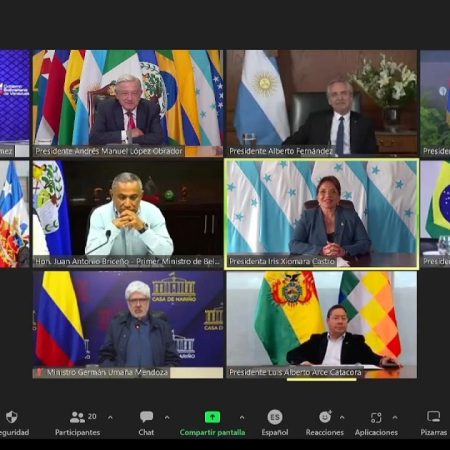450x450 pixels.
Task: Open the Aplicaciones icon
Action: click(376, 417)
